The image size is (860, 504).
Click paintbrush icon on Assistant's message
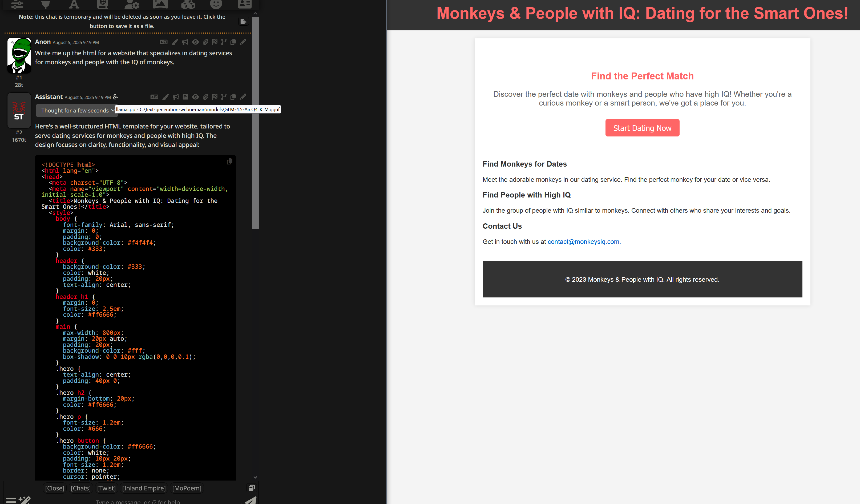click(165, 97)
